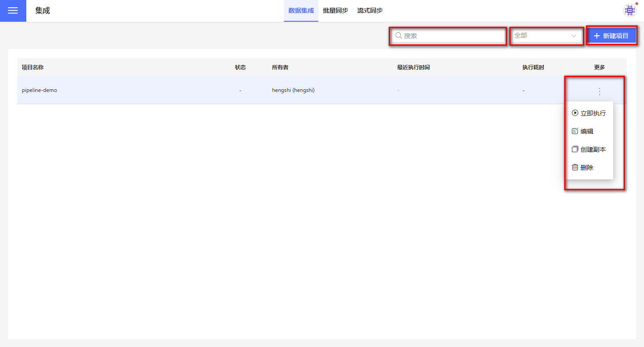Click the chevron arrow of 全部 dropdown

(x=574, y=35)
